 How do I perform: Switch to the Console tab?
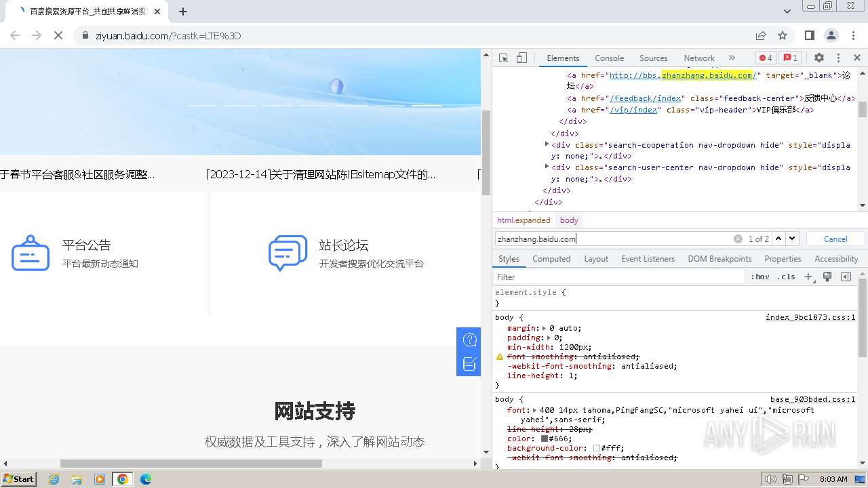(x=609, y=58)
